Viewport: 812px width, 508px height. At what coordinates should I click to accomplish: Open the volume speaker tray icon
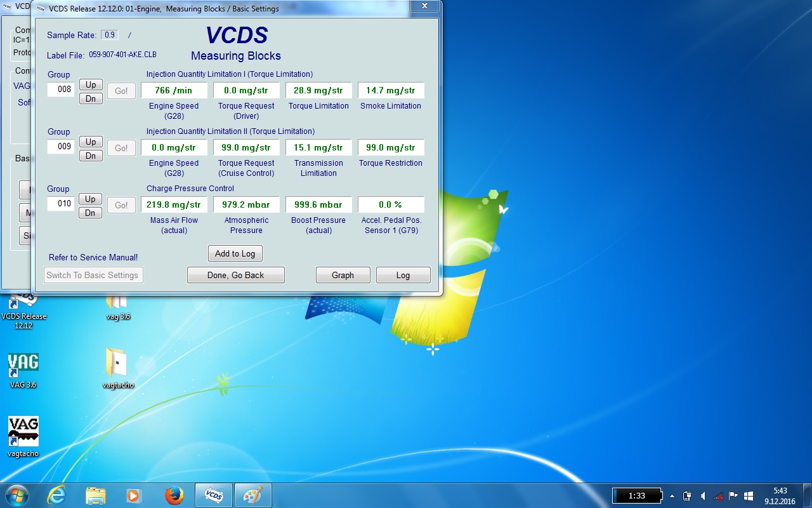pyautogui.click(x=703, y=496)
